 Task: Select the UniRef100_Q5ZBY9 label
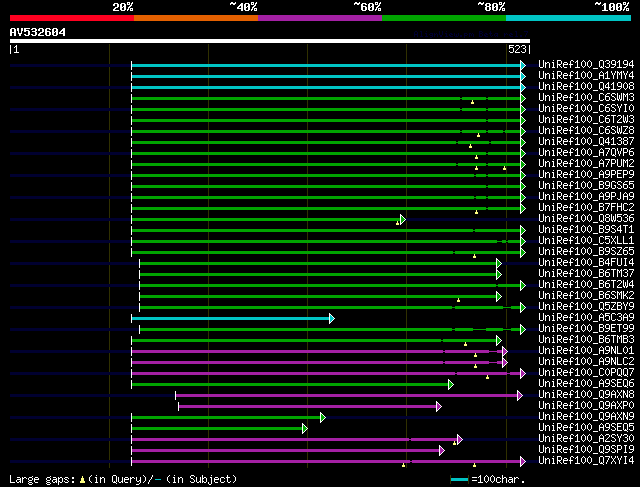(586, 307)
